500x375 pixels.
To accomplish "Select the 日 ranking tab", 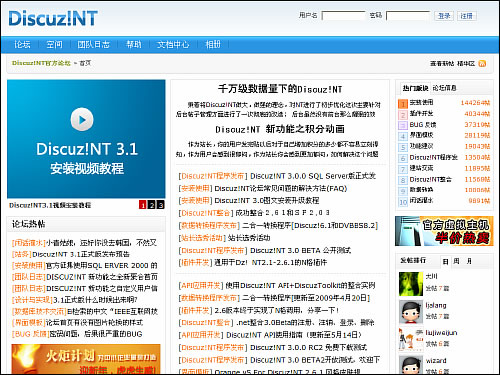I will 445,261.
